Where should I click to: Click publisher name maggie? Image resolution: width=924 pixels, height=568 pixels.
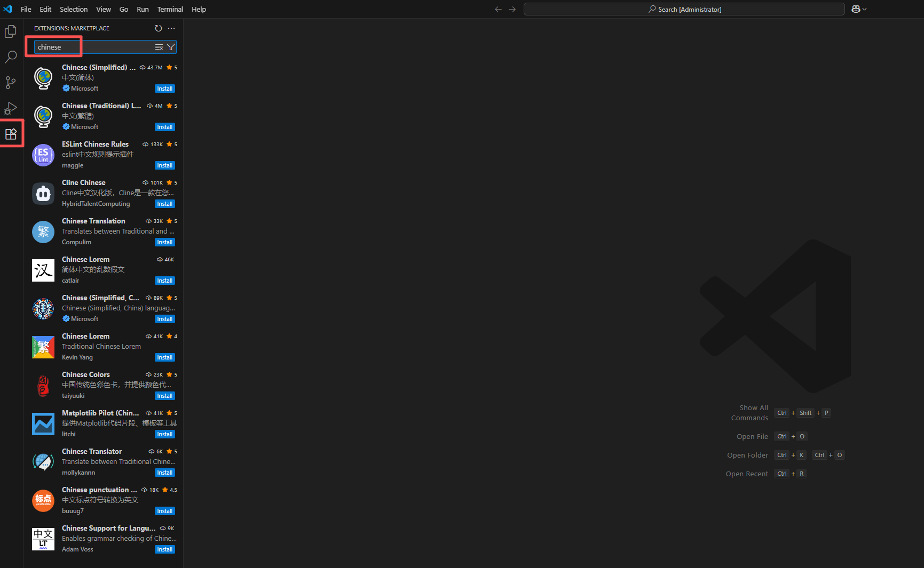[73, 165]
